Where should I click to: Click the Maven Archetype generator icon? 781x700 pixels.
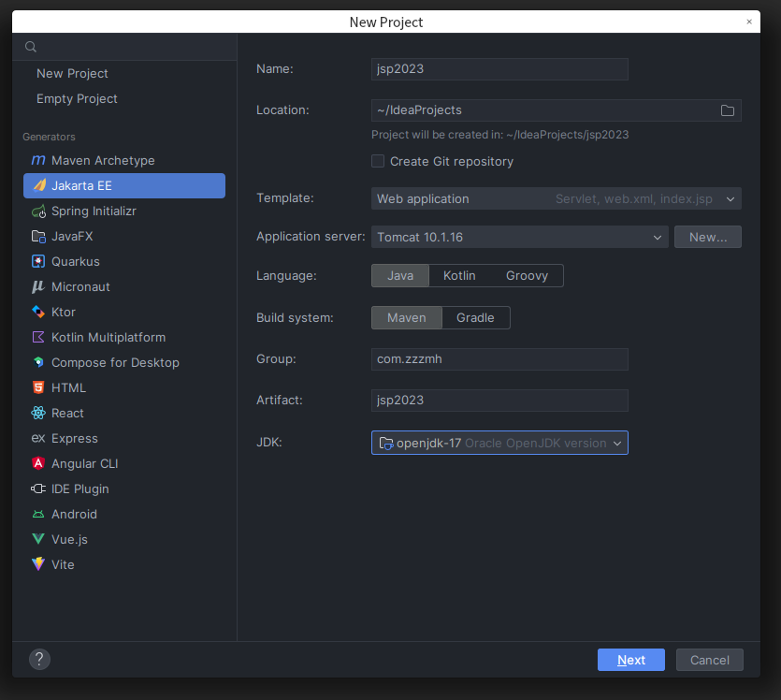pos(38,161)
